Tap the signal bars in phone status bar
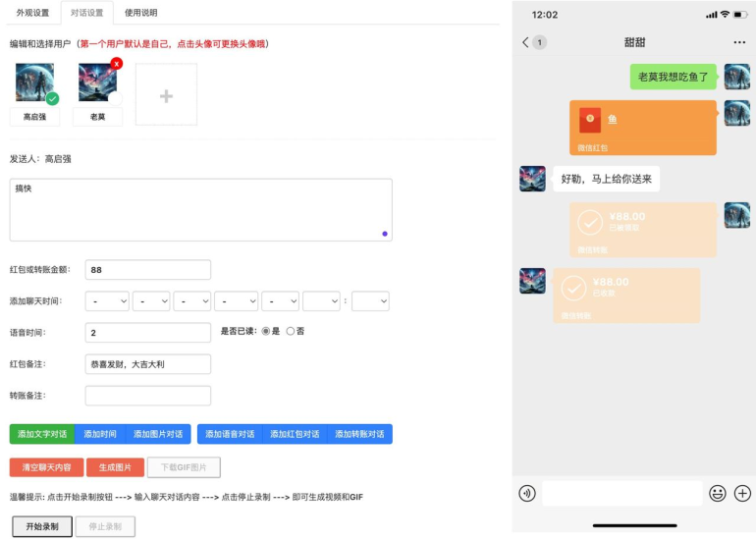Screen dimensions: 756x540 tap(711, 15)
